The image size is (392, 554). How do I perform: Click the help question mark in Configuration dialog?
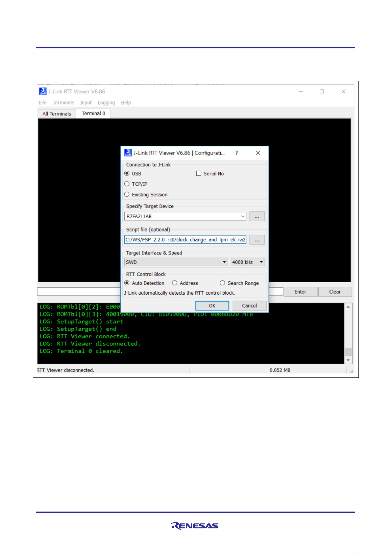coord(236,153)
